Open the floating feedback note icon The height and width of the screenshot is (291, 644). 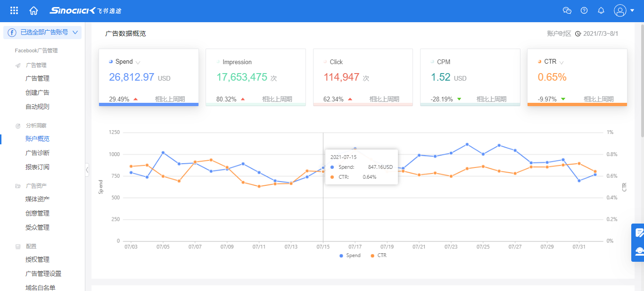(x=639, y=233)
